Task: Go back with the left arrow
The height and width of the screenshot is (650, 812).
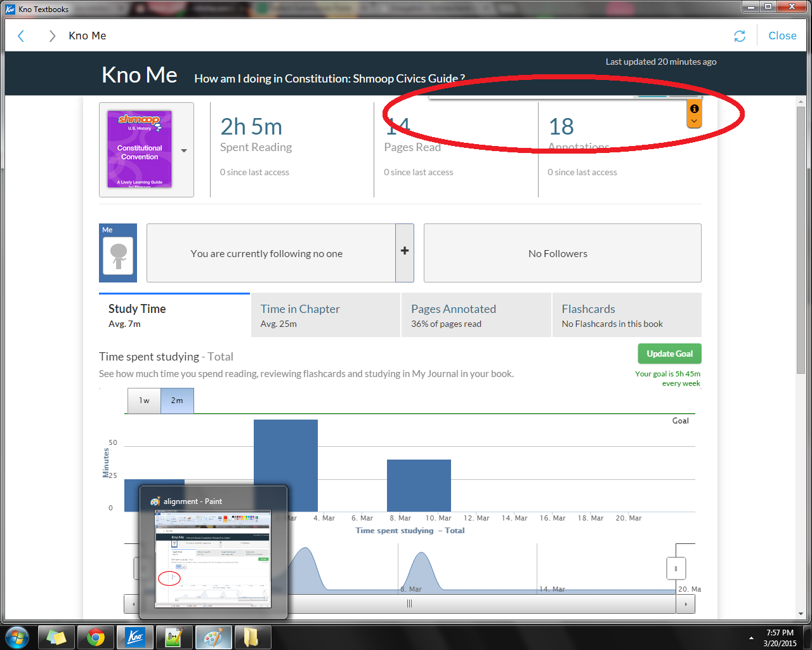Action: 21,36
